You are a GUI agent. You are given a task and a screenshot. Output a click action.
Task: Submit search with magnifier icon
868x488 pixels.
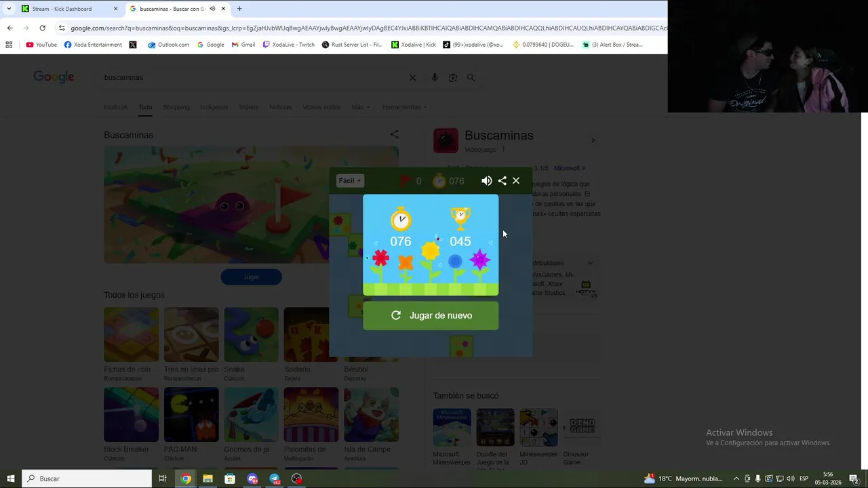(x=471, y=78)
